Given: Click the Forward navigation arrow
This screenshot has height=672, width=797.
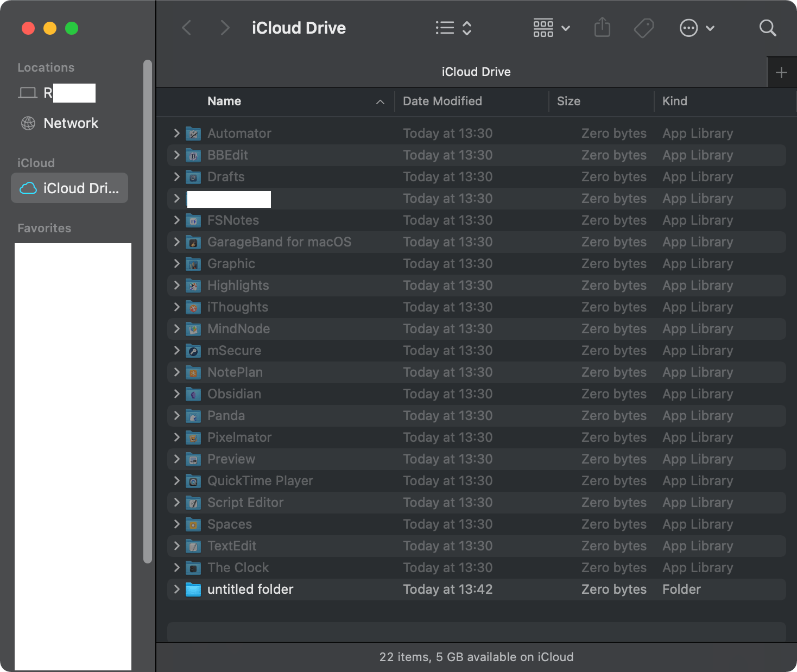Looking at the screenshot, I should (225, 28).
